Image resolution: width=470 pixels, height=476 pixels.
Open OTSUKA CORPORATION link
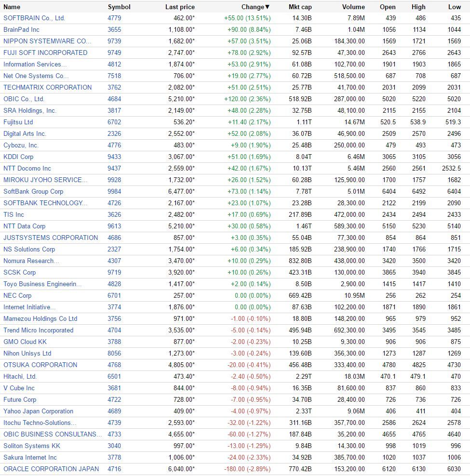click(x=40, y=365)
